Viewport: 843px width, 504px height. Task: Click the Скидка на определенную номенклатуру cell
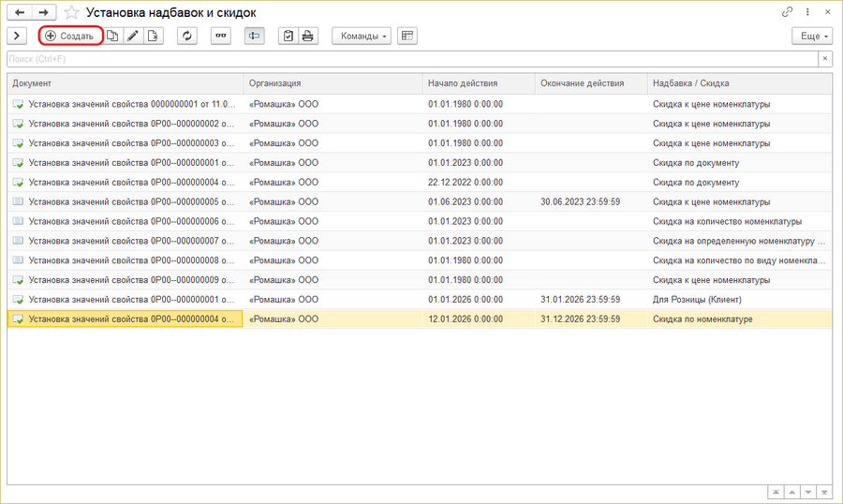740,241
